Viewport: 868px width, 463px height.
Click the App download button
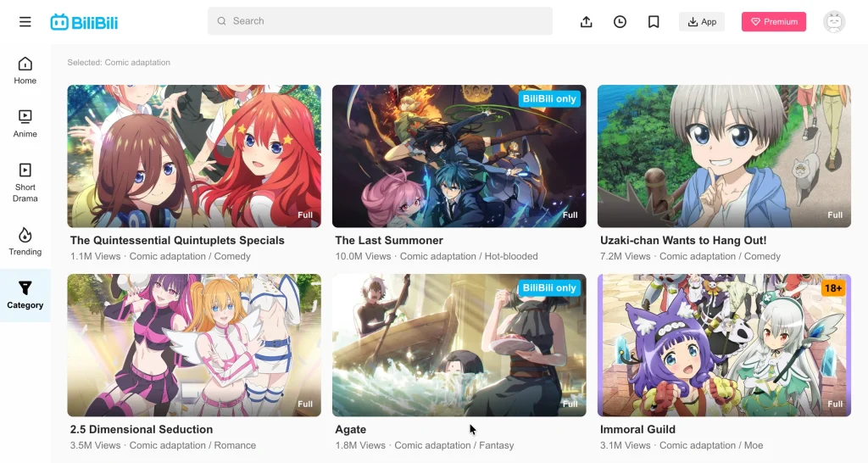(x=702, y=21)
